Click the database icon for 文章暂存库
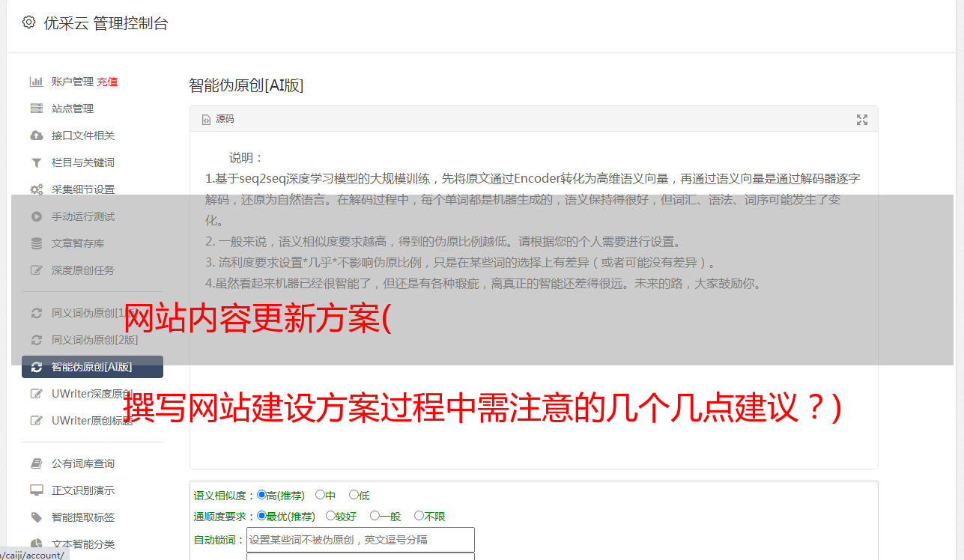The height and width of the screenshot is (560, 964). pyautogui.click(x=36, y=243)
